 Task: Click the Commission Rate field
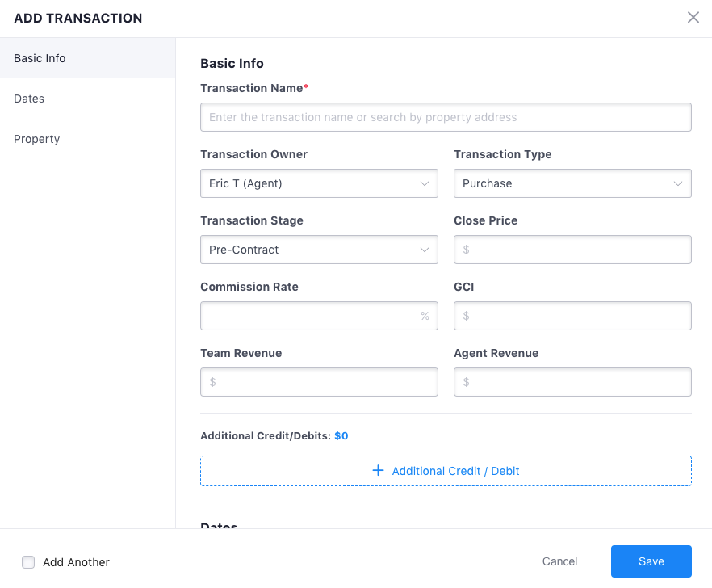pos(319,316)
